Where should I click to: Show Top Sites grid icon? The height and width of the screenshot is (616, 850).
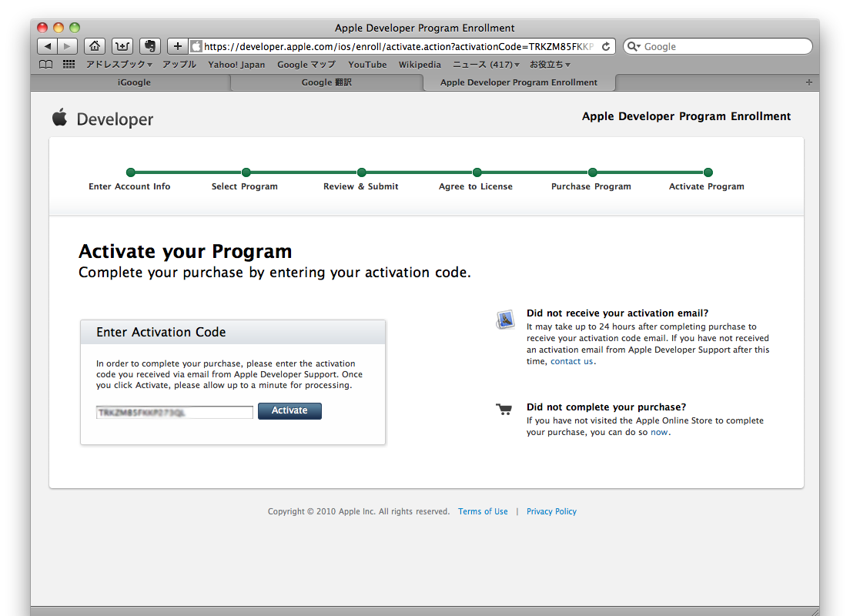pyautogui.click(x=69, y=65)
